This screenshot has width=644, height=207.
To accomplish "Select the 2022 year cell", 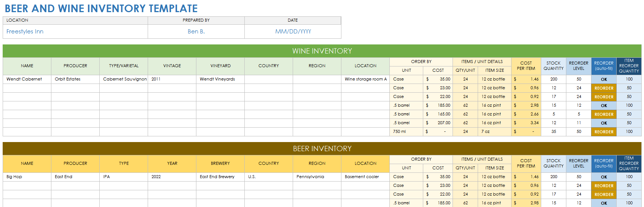I will 172,177.
